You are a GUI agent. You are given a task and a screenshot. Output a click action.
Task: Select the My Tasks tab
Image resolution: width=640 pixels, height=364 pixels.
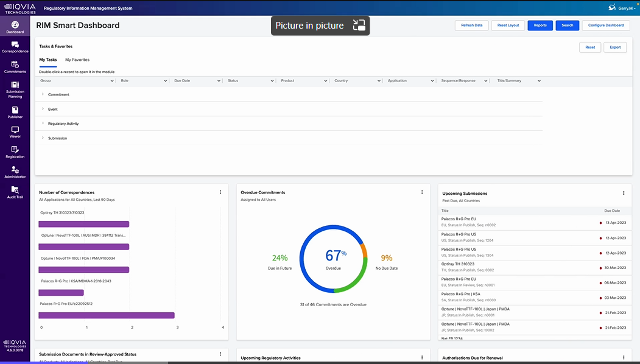[48, 60]
